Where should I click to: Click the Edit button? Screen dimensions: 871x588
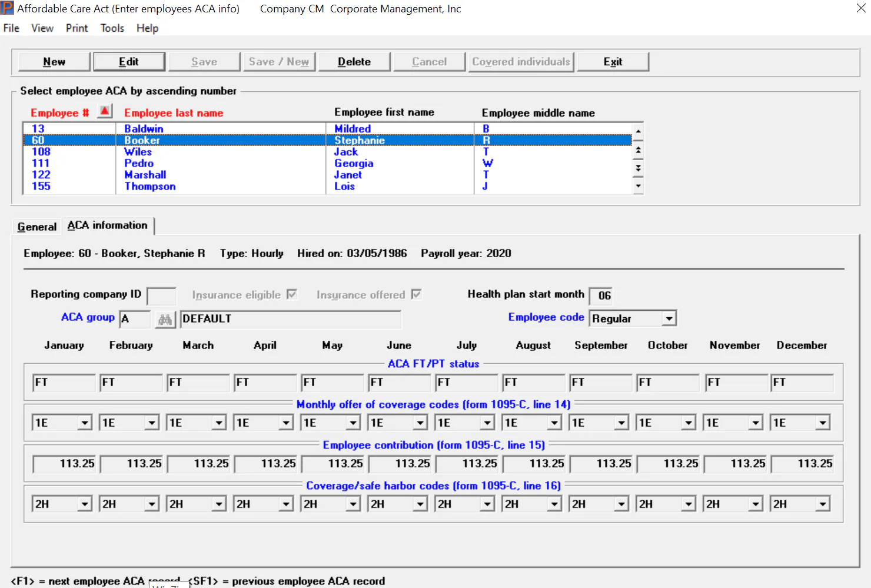coord(129,62)
